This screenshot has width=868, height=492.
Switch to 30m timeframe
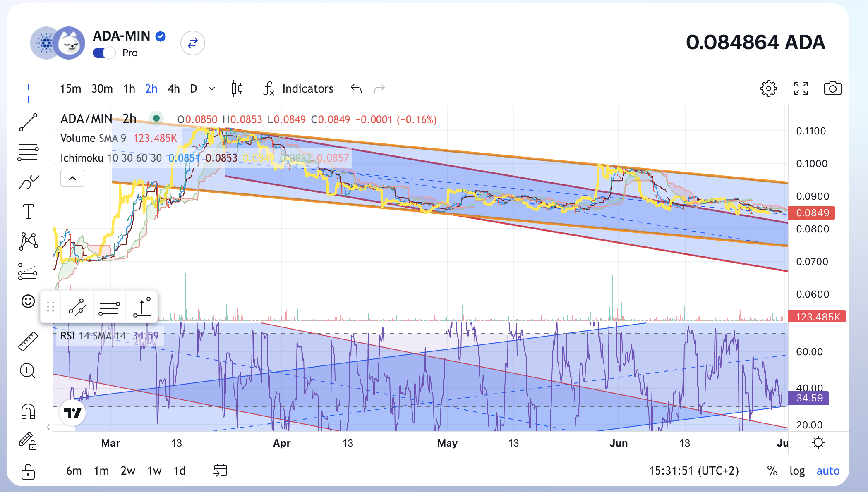click(x=102, y=88)
